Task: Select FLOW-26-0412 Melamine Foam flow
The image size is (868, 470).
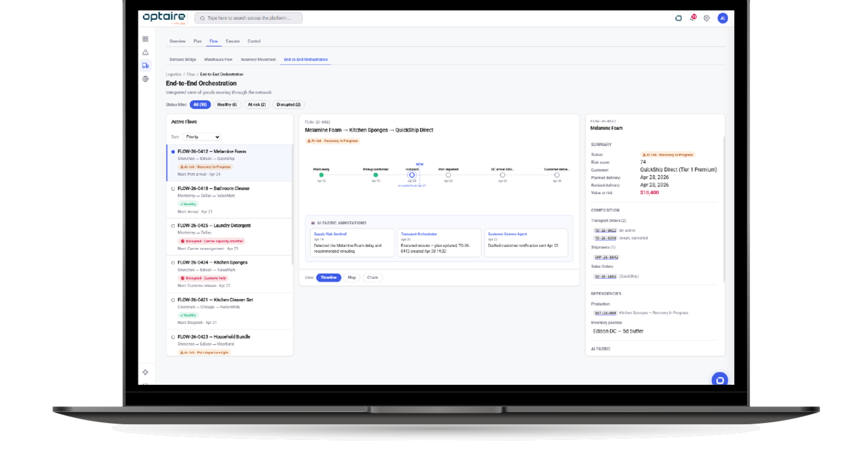Action: [229, 163]
